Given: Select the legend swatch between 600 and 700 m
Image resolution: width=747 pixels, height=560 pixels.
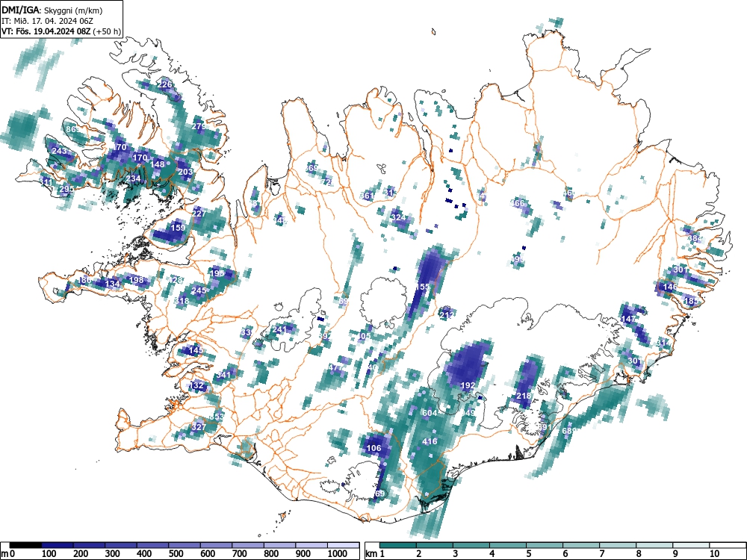Looking at the screenshot, I should point(217,545).
